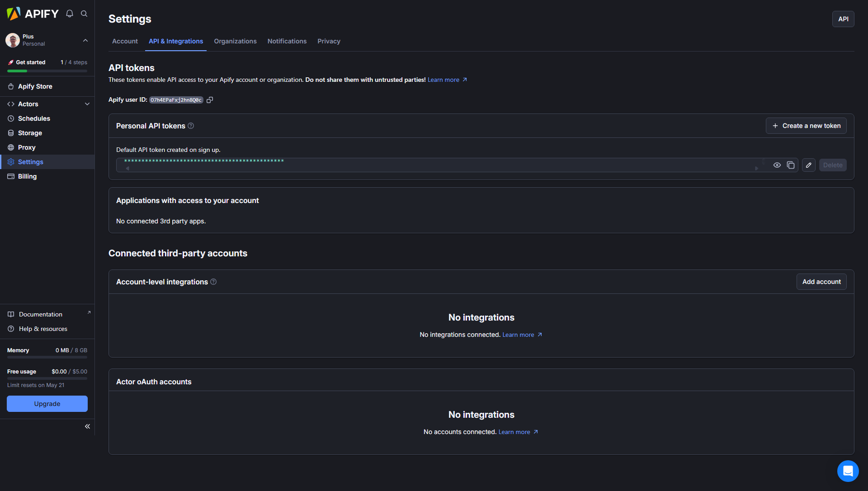Copy the default API token
The image size is (868, 491).
[791, 165]
